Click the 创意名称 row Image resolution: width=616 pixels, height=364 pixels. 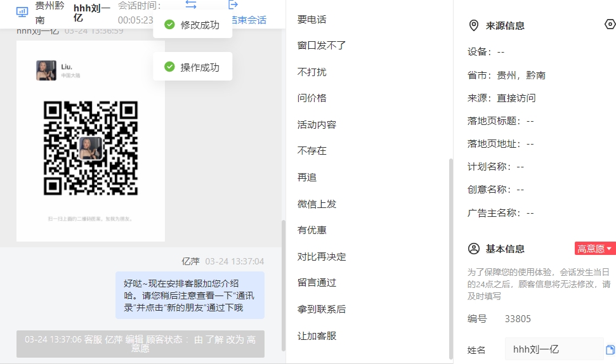click(x=496, y=190)
